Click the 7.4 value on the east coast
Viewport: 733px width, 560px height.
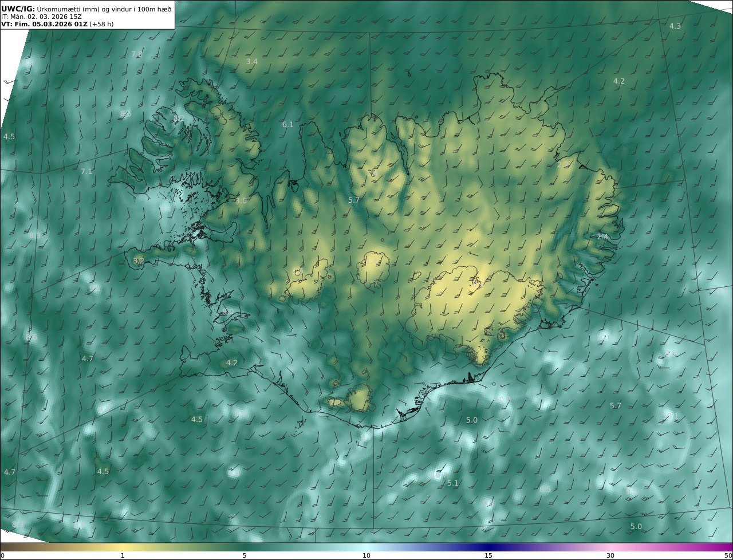602,236
